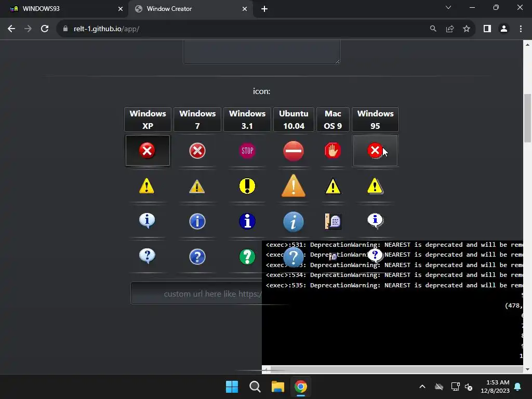Click the address bar URL
The image size is (532, 399).
pos(106,29)
